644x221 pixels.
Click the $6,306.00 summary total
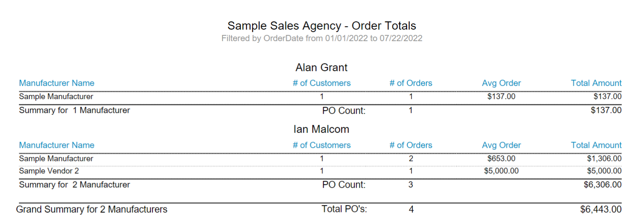pos(602,184)
